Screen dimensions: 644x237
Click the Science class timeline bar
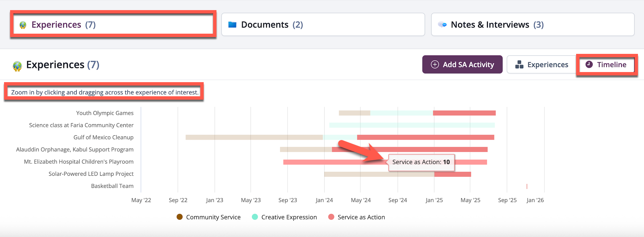(412, 125)
